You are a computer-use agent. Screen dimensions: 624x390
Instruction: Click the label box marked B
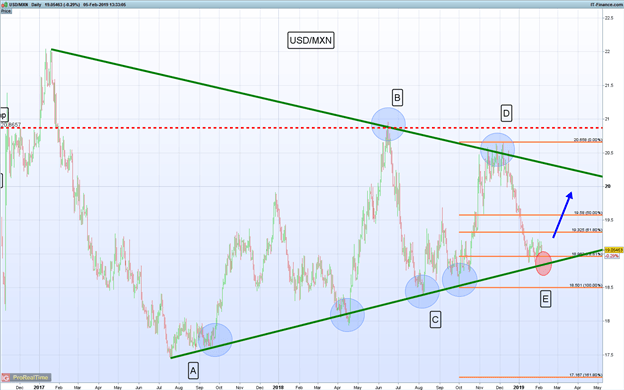pyautogui.click(x=397, y=98)
